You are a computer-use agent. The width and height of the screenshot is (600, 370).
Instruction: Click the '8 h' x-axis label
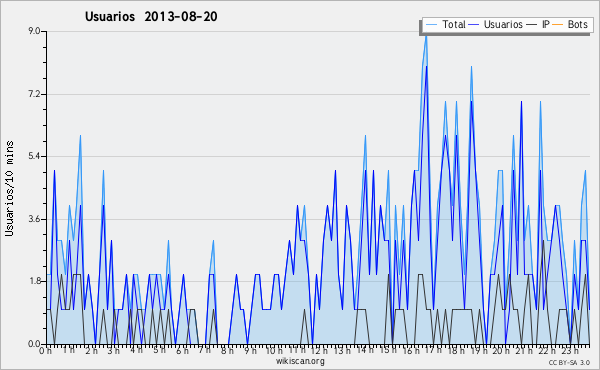[x=227, y=350]
